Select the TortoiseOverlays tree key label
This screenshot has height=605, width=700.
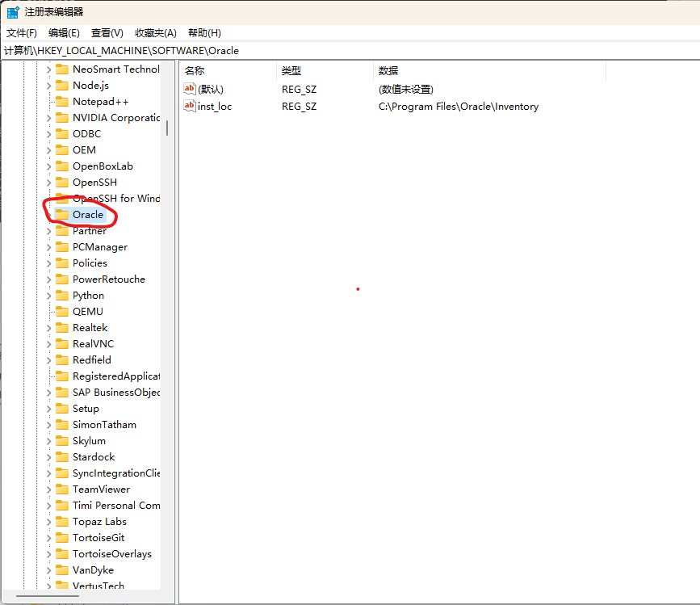click(112, 553)
